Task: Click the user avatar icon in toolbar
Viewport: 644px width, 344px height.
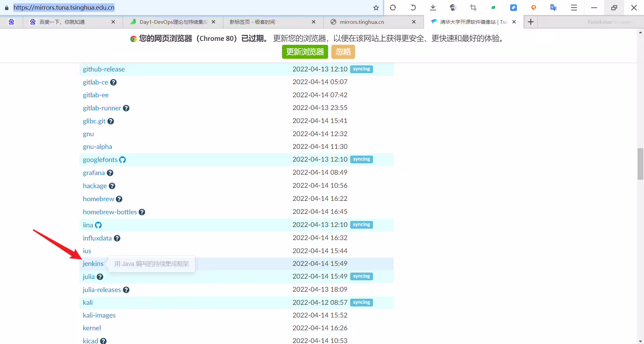Action: coord(453,7)
